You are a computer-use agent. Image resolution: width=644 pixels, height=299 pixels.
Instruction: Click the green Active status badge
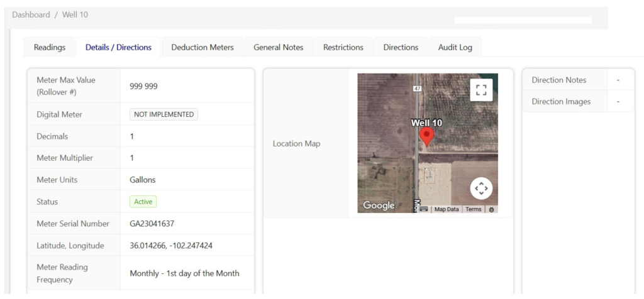tap(143, 202)
